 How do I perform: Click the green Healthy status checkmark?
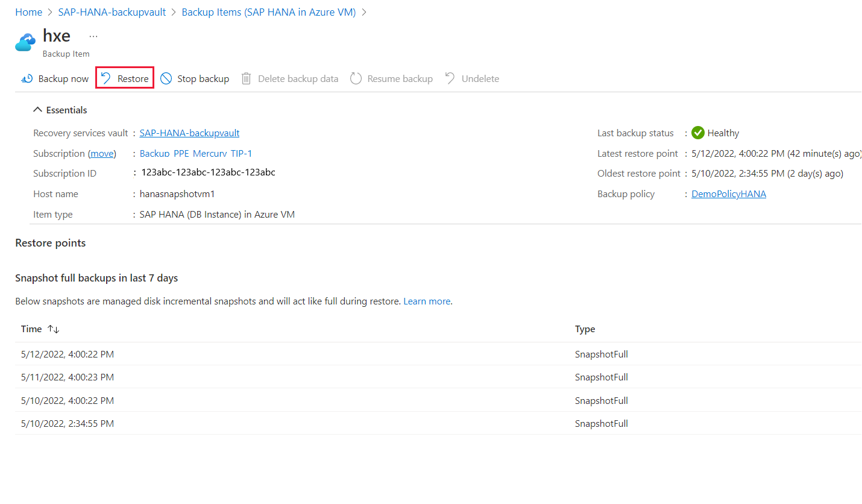697,133
